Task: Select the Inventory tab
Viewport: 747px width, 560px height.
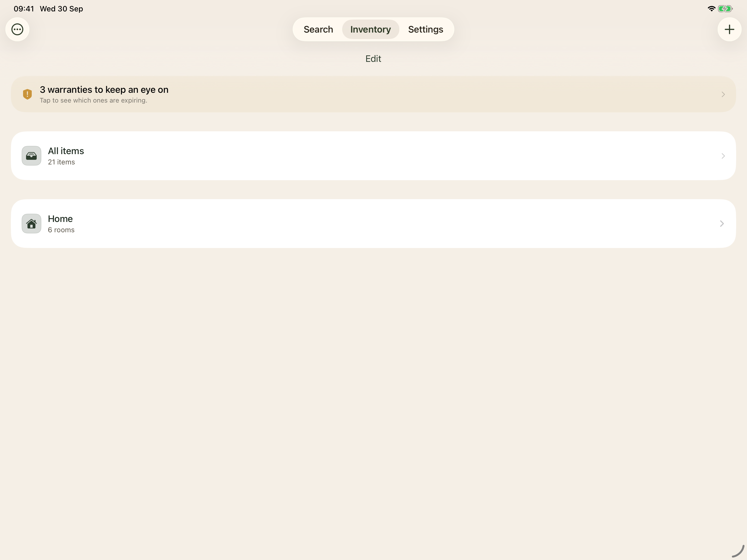Action: [x=371, y=29]
